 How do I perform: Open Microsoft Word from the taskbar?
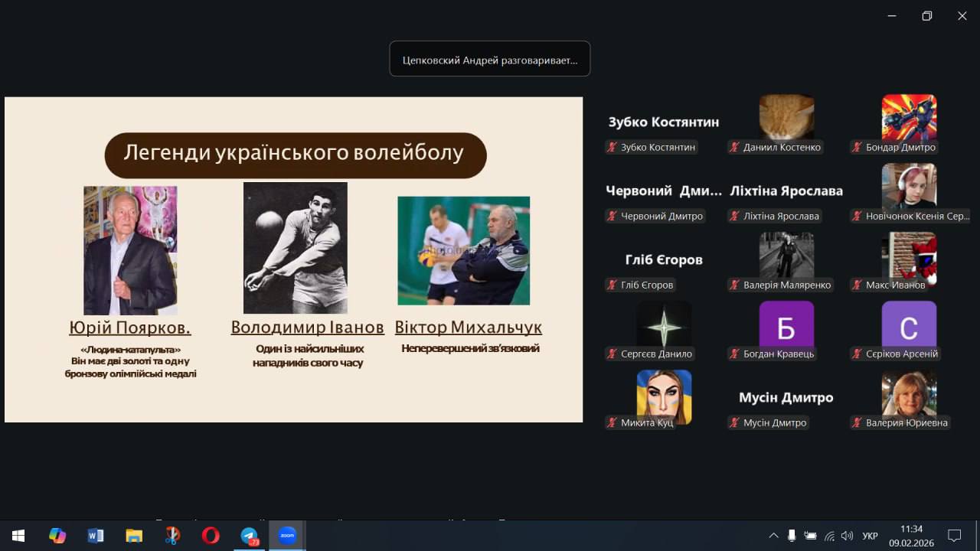[96, 536]
